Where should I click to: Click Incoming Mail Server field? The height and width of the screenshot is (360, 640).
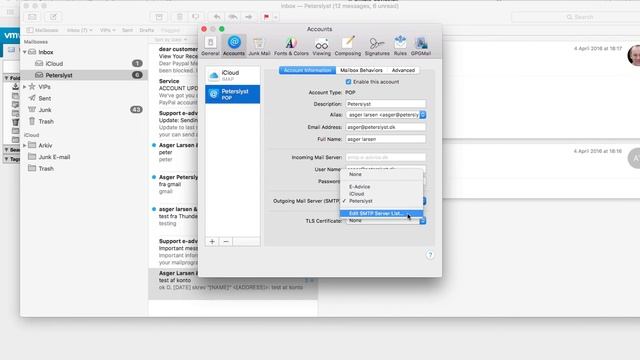tap(386, 157)
